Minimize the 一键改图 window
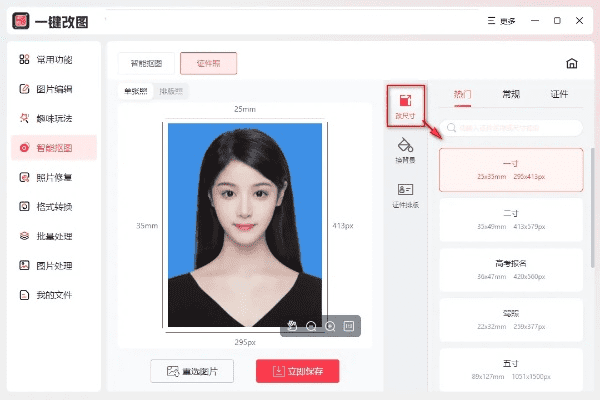600x400 pixels. [535, 21]
